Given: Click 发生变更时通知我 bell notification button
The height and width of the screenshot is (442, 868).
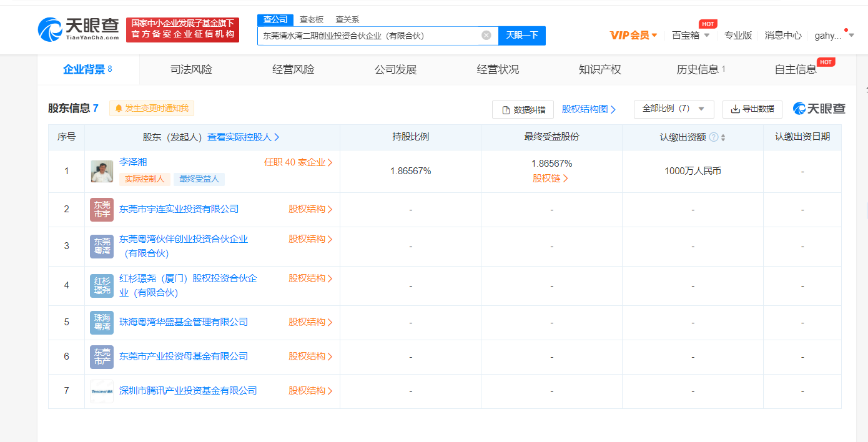Looking at the screenshot, I should coord(152,109).
